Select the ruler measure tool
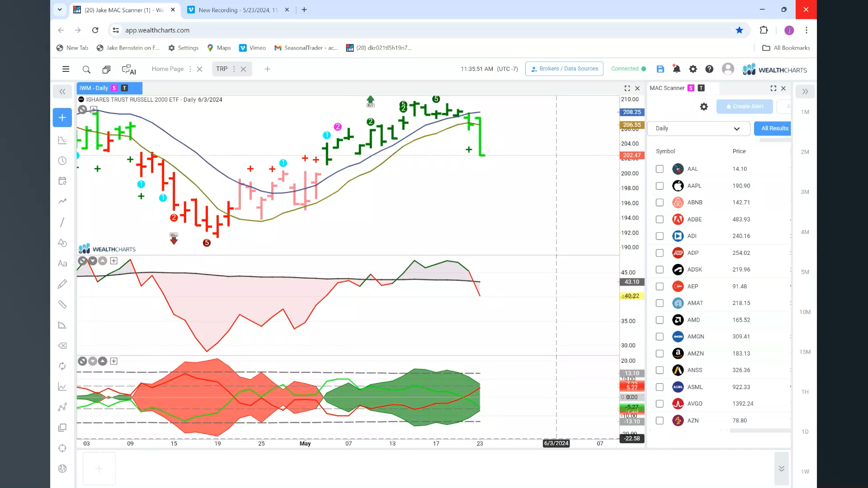This screenshot has height=488, width=868. [62, 305]
